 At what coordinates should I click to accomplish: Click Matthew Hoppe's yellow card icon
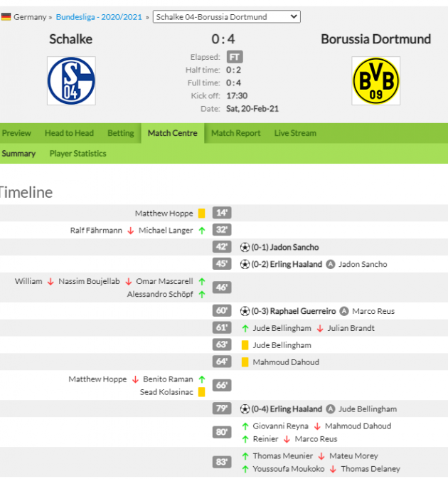pos(202,214)
